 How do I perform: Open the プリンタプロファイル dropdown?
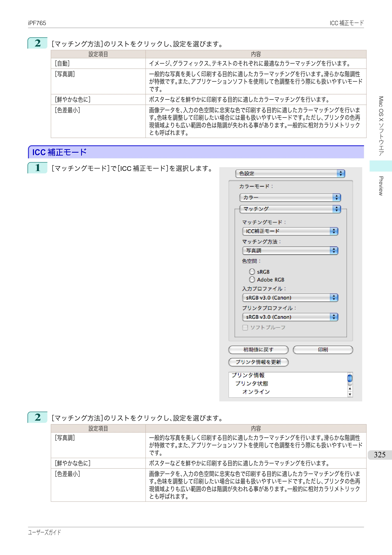tap(290, 317)
